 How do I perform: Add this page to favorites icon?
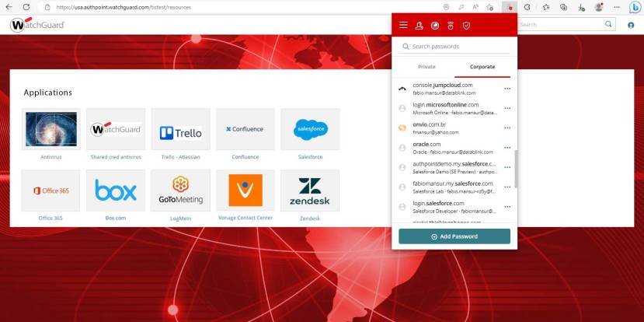tap(489, 7)
